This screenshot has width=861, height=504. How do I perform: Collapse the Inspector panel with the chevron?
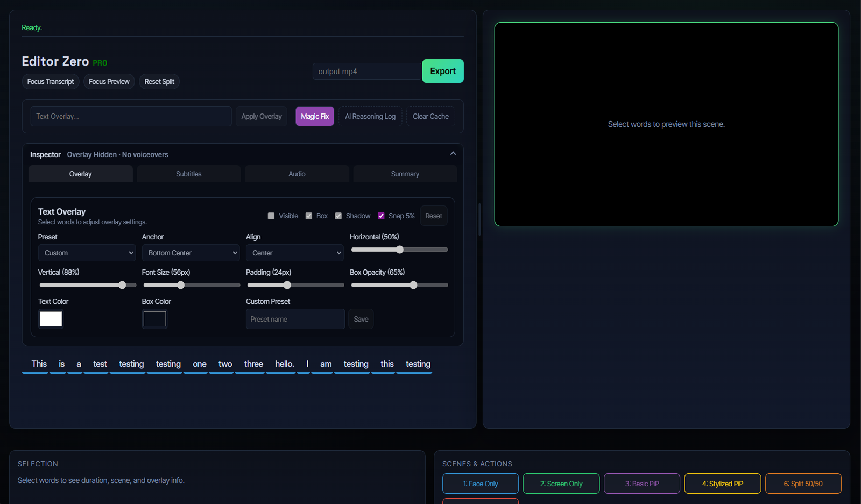click(x=453, y=153)
